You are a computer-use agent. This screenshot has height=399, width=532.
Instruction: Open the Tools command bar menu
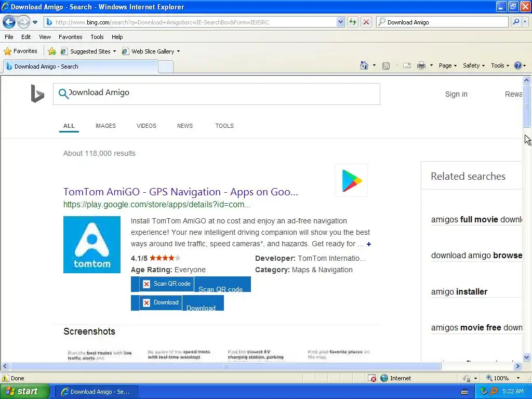point(500,65)
